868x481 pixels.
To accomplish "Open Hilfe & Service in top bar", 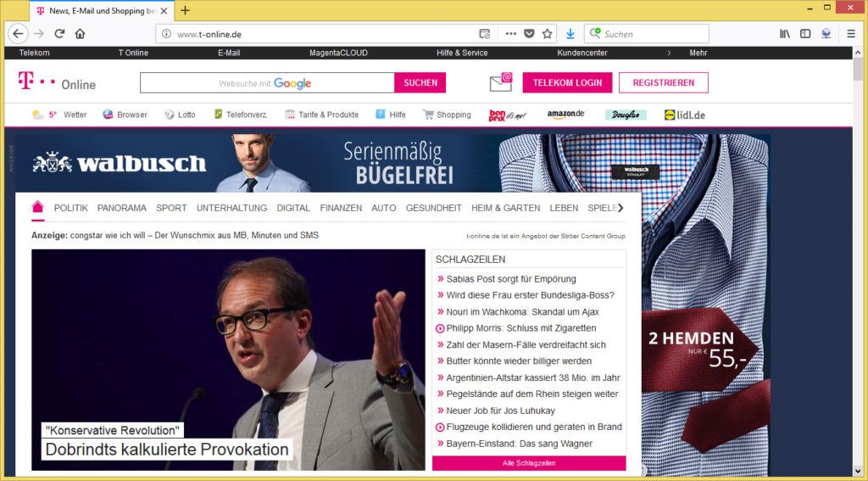I will click(x=462, y=53).
